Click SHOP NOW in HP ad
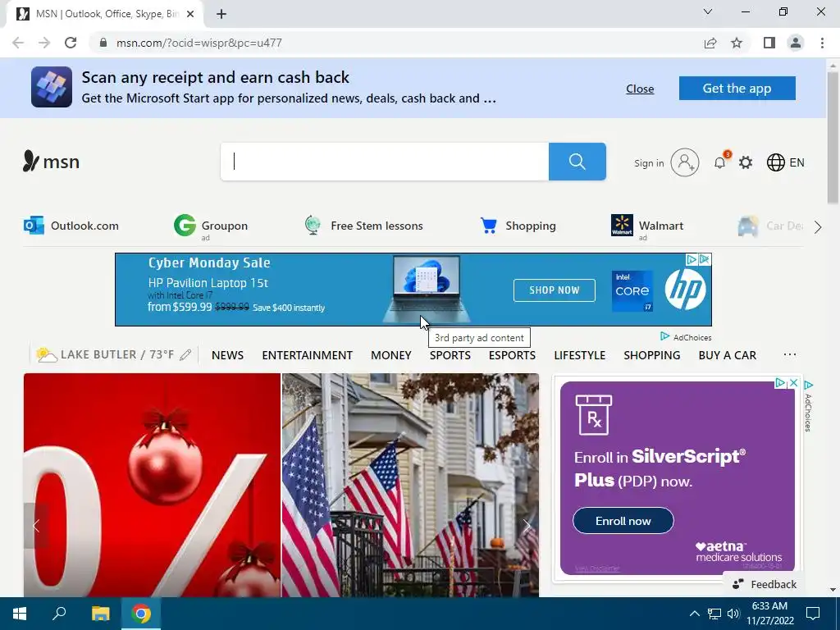This screenshot has width=840, height=630. (x=554, y=290)
